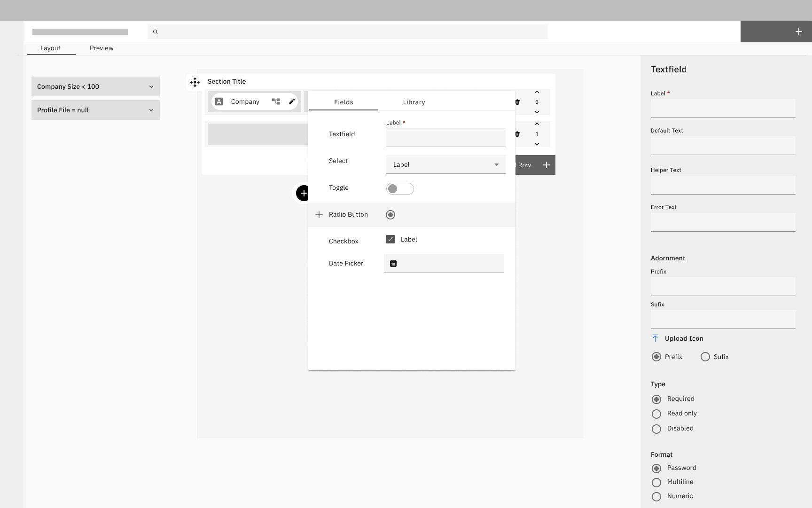Screen dimensions: 812x508
Task: Delete row 3 using the trash icon
Action: [517, 102]
